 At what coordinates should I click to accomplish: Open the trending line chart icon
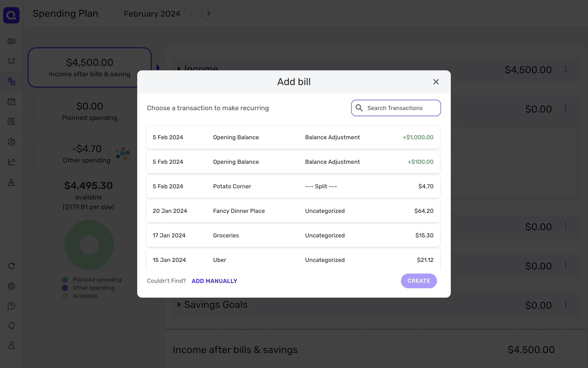[x=11, y=162]
